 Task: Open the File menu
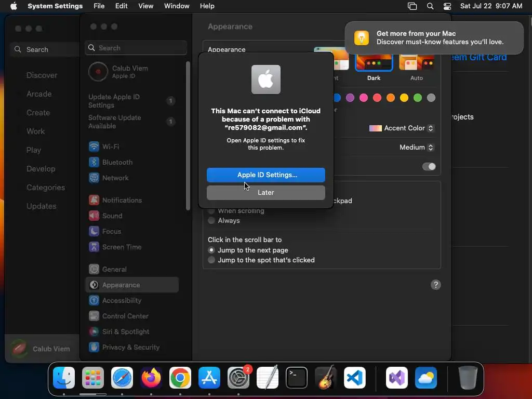99,6
